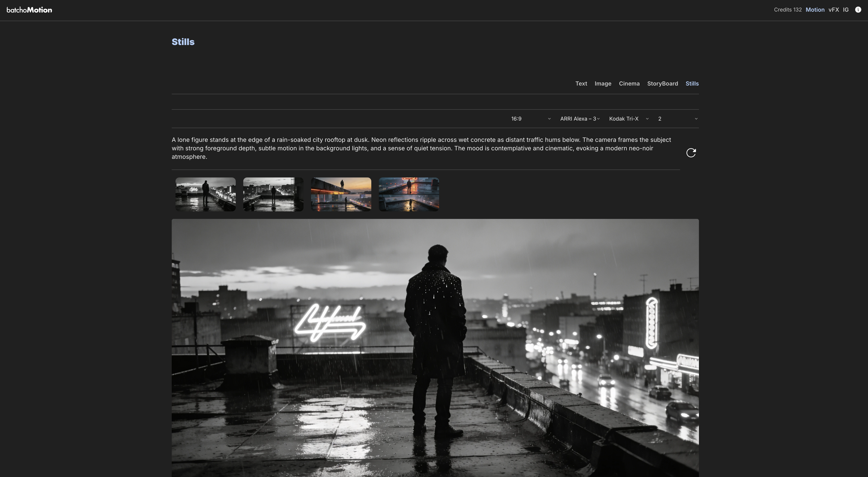This screenshot has width=868, height=477.
Task: Open the StoryBoard tab
Action: (x=662, y=83)
